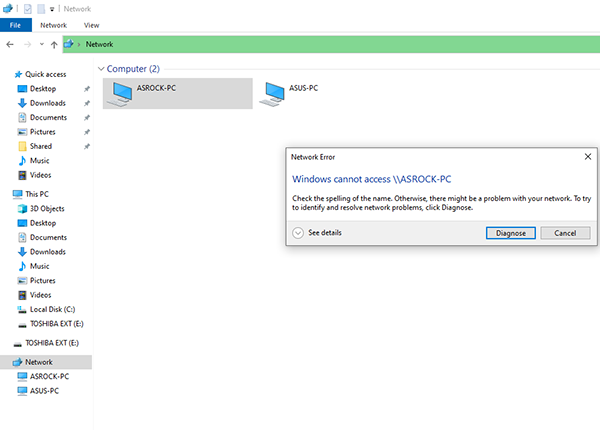Click the Properties checkmark icon in title bar
600x430 pixels.
point(28,9)
